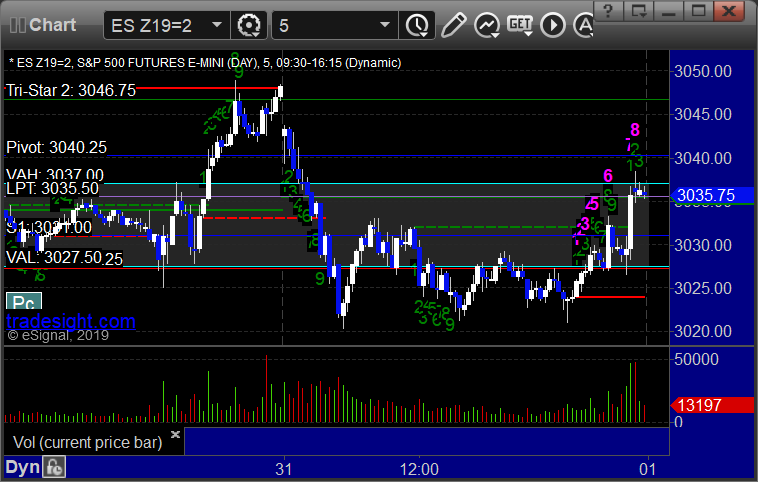Click the question mark help button

608,11
